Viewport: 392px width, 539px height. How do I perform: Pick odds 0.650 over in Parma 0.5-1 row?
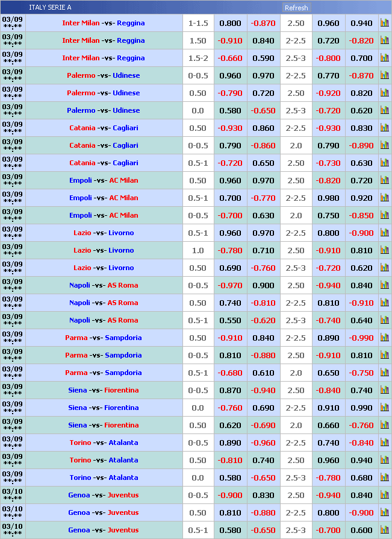tap(329, 373)
